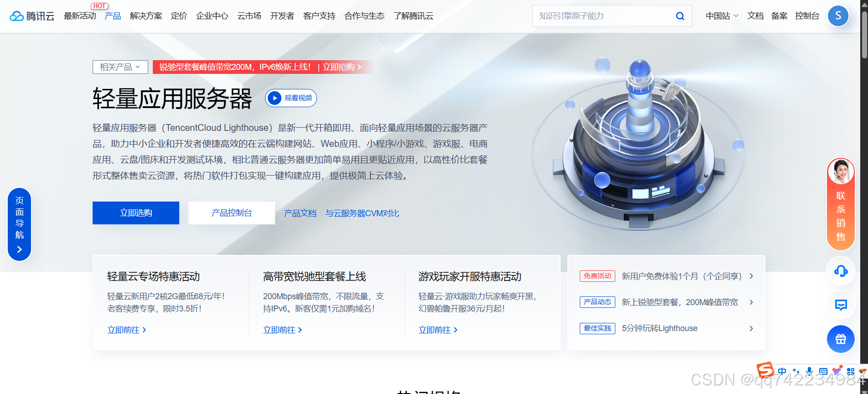This screenshot has height=394, width=868.
Task: Click the blue gift icon button
Action: coord(841,339)
